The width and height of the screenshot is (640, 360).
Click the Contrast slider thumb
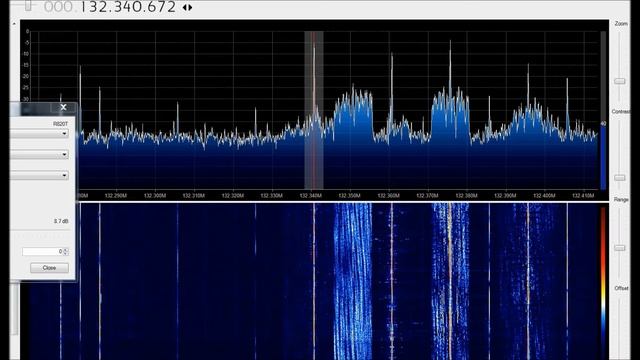[620, 178]
